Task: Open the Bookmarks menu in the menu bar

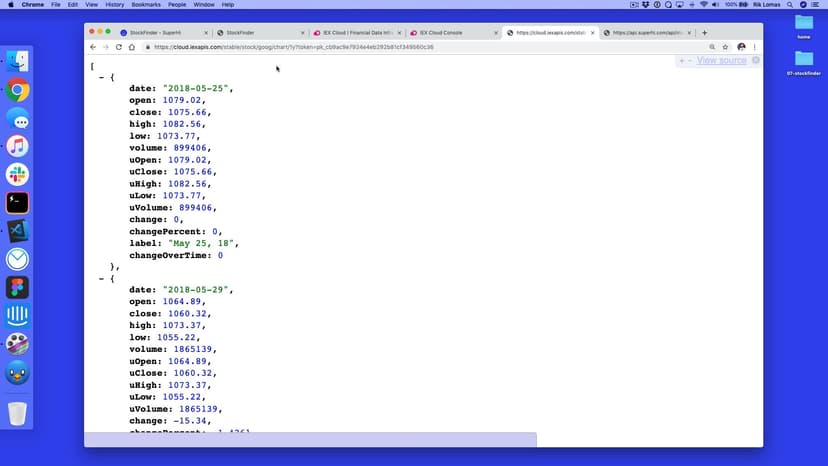Action: click(145, 5)
